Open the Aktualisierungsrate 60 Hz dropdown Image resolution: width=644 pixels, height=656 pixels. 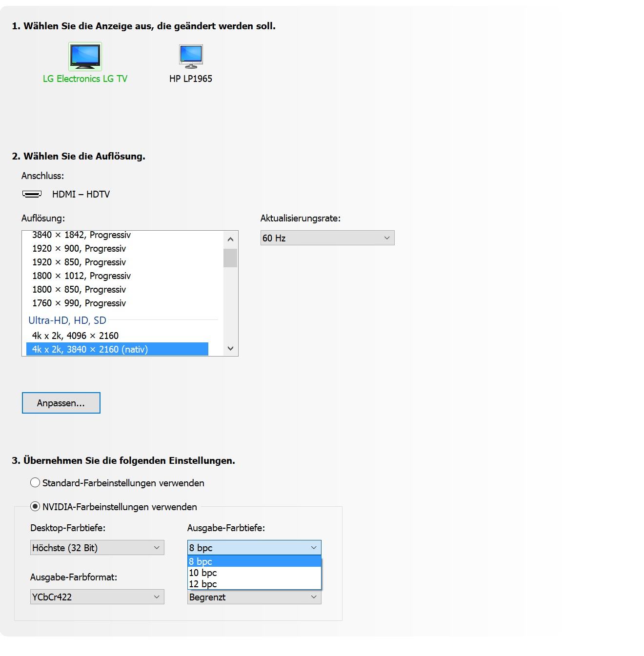327,238
